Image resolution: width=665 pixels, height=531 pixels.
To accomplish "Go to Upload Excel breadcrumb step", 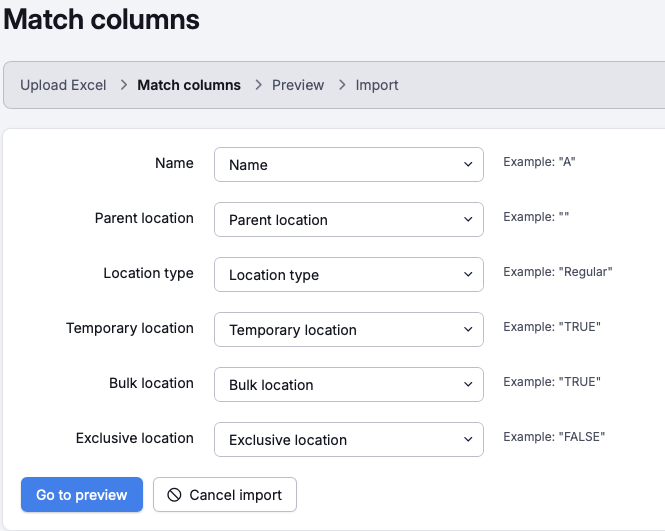I will pyautogui.click(x=63, y=85).
